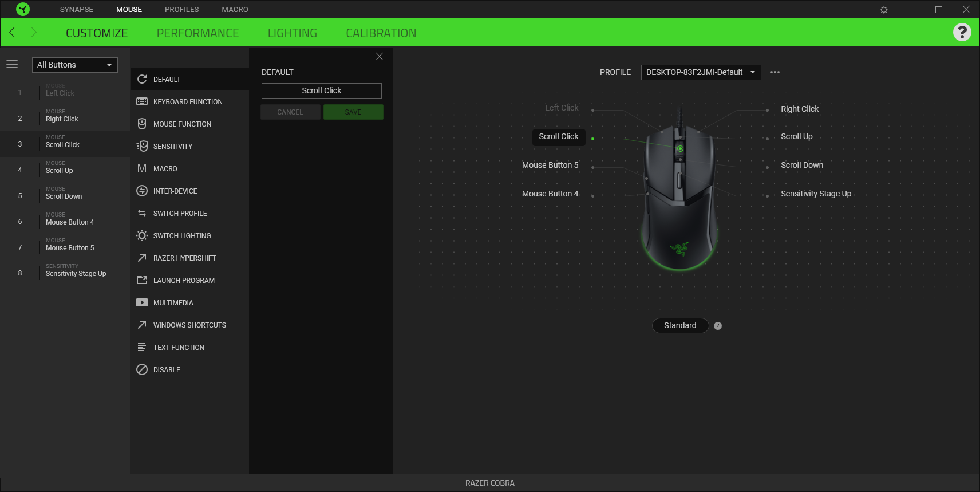Open profile options three-dot menu
This screenshot has height=492, width=980.
pyautogui.click(x=775, y=72)
